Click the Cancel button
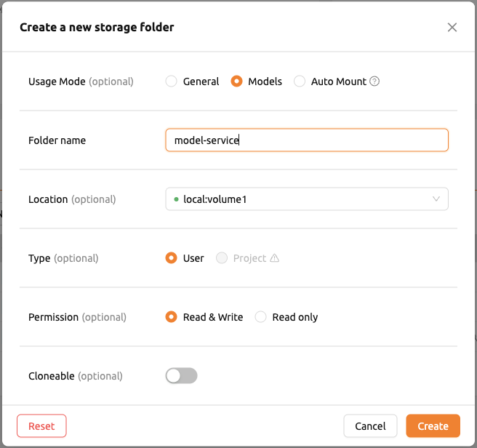This screenshot has width=477, height=448. [x=370, y=425]
